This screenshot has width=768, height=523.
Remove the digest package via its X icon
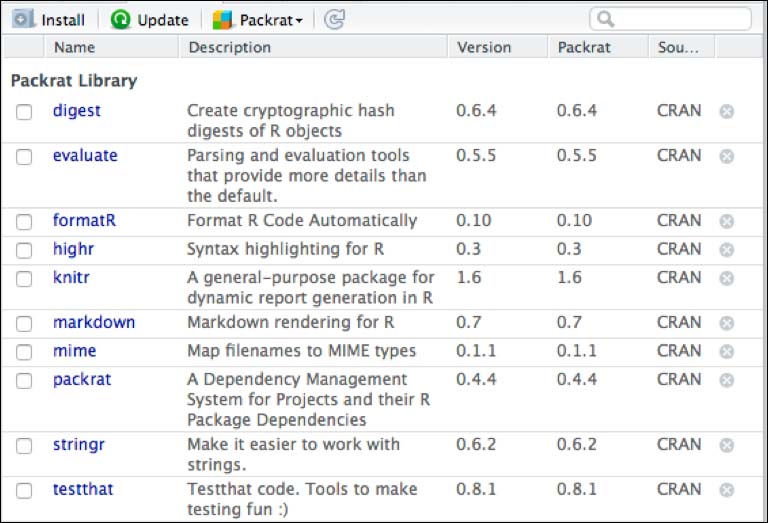727,112
